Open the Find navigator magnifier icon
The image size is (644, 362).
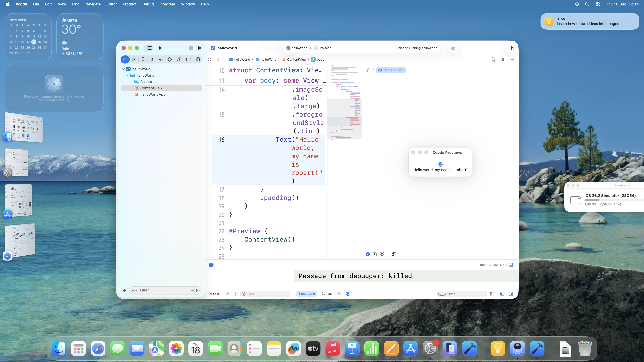click(152, 59)
